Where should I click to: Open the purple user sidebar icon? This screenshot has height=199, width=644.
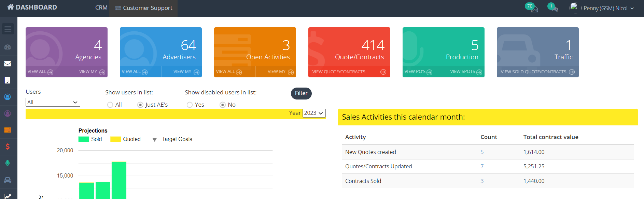coord(8,113)
